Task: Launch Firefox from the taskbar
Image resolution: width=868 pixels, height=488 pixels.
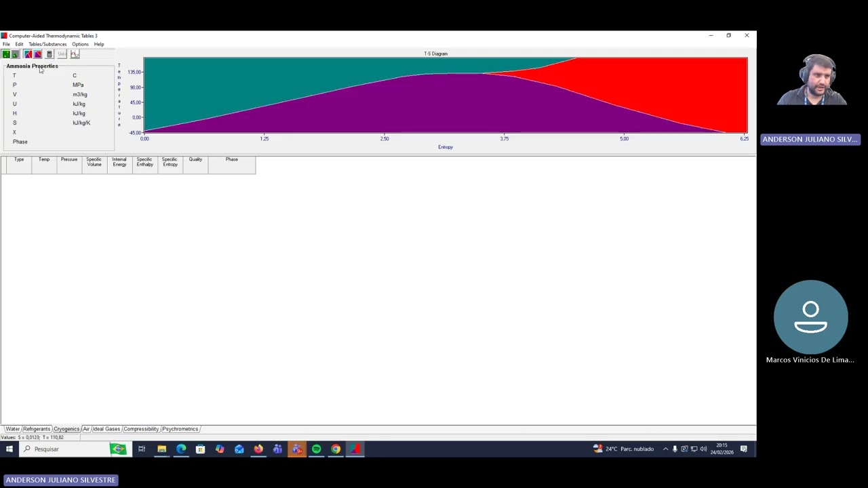Action: click(258, 449)
